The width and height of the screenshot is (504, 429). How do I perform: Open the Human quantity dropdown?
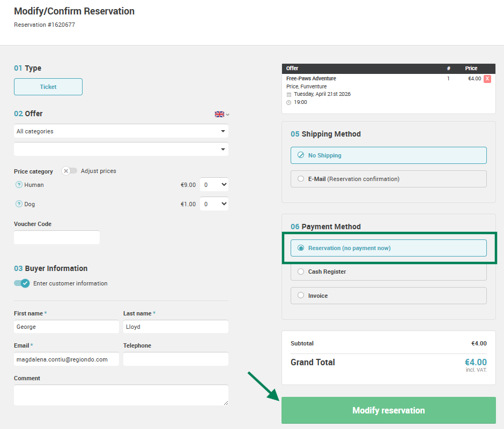(x=214, y=185)
